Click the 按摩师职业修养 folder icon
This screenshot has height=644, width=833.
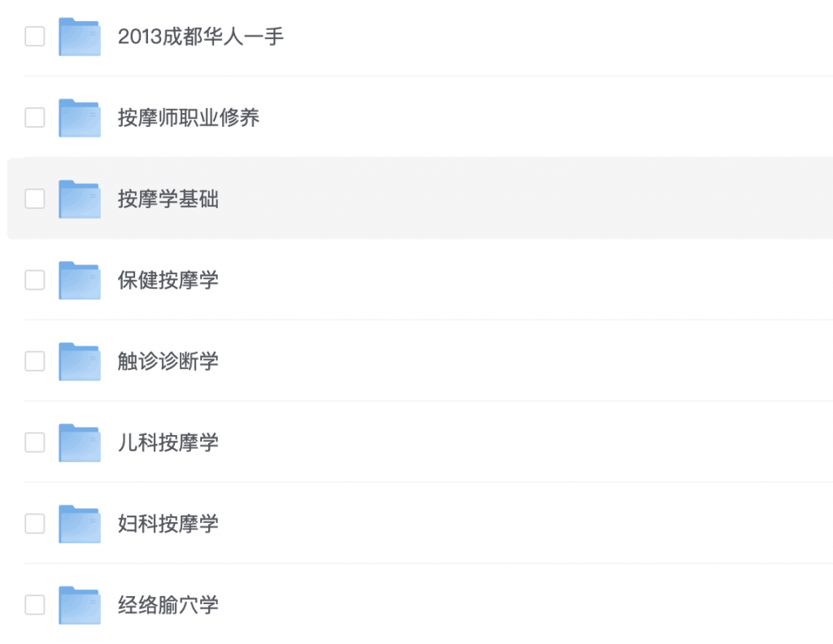pyautogui.click(x=79, y=118)
